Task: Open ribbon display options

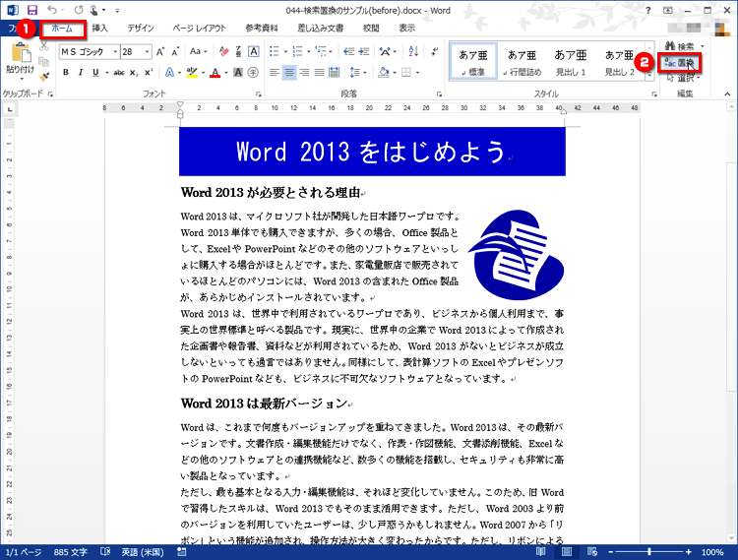Action: [x=668, y=11]
